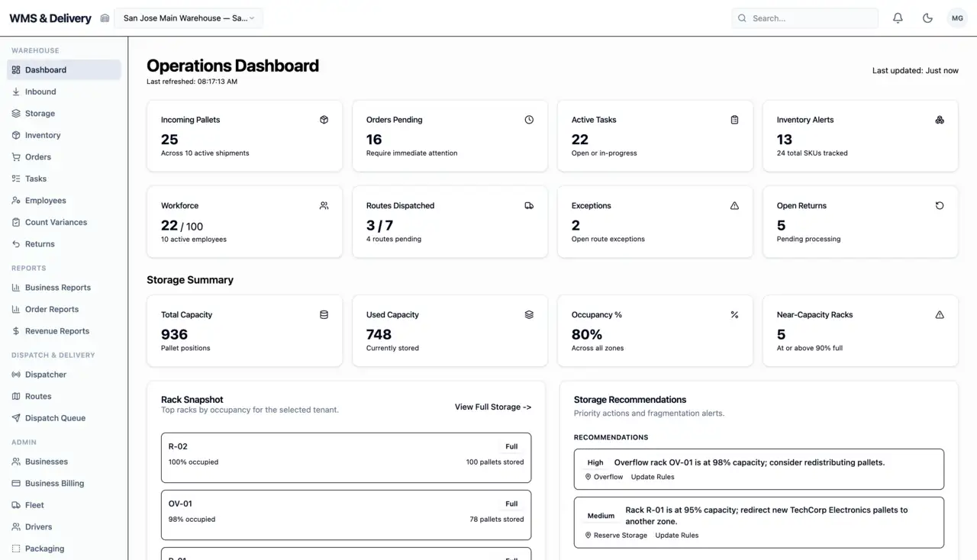Click the Routes map icon in sidebar

click(x=16, y=396)
